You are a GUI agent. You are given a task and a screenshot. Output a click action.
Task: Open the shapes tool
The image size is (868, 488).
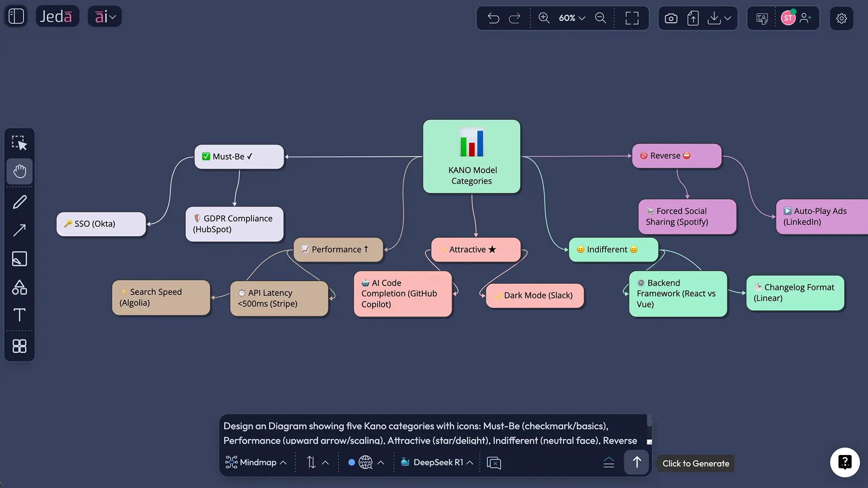(x=19, y=287)
